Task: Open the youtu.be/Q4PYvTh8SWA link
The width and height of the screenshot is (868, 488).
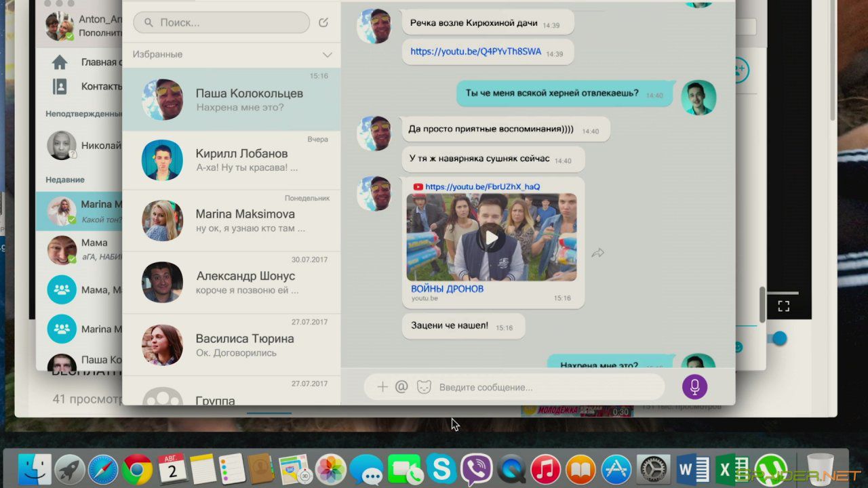Action: [x=475, y=52]
